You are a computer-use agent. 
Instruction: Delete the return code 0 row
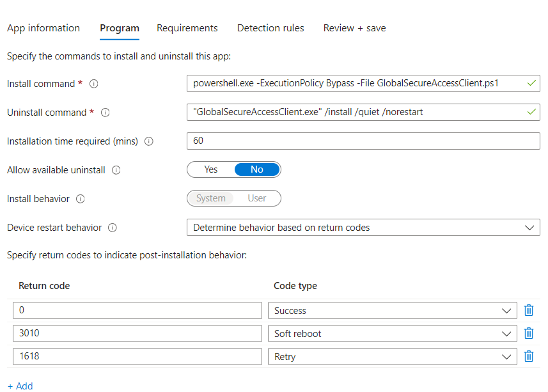click(x=529, y=311)
